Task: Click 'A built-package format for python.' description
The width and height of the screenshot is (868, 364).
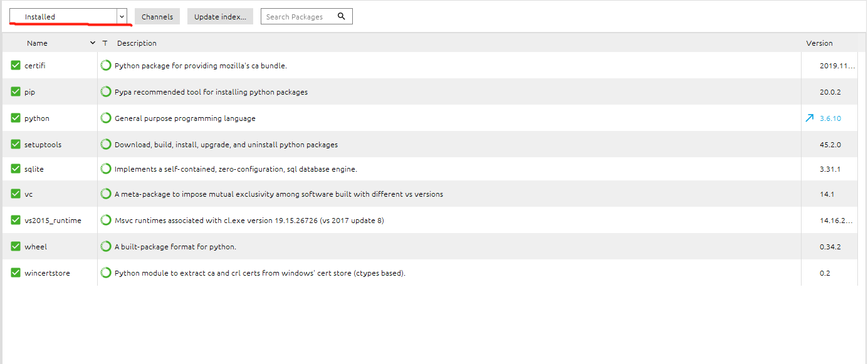Action: (175, 247)
